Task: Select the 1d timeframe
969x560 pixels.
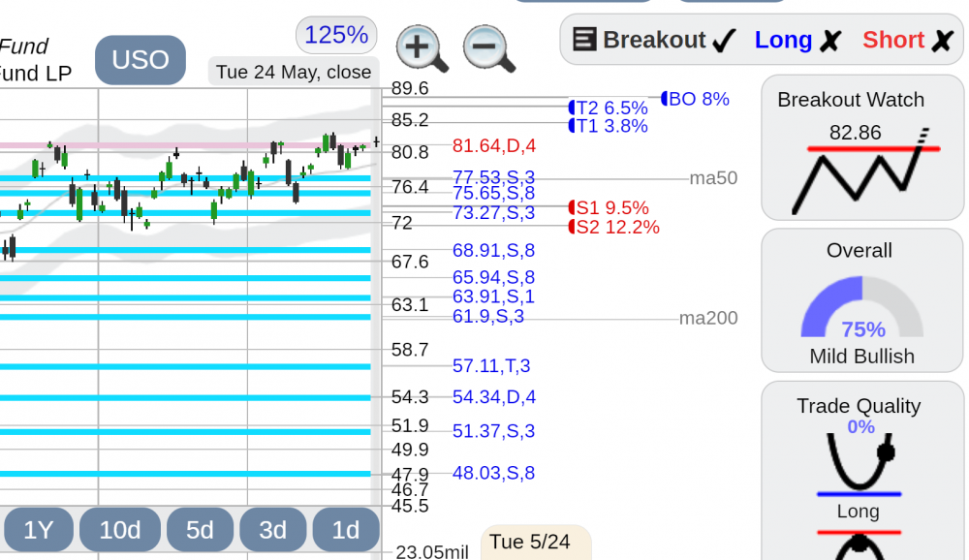Action: [346, 530]
